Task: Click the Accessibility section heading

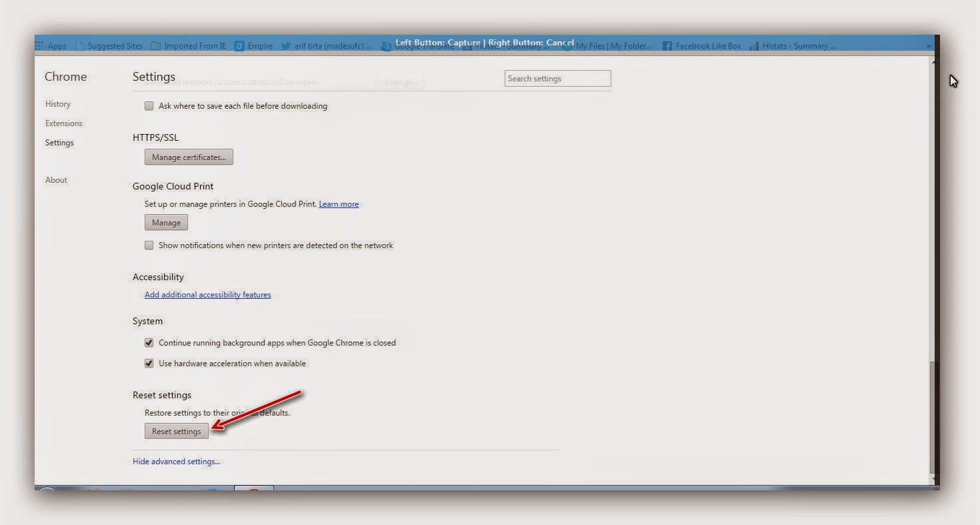Action: coord(158,277)
